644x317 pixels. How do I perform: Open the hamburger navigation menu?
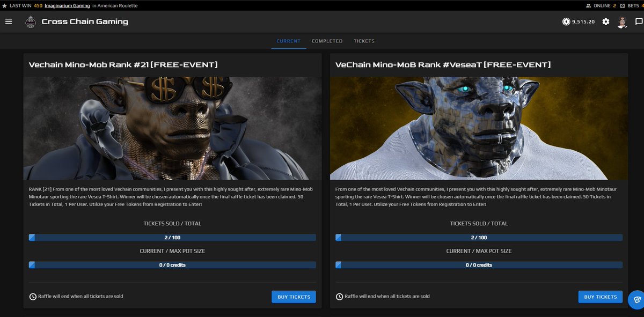pos(9,21)
